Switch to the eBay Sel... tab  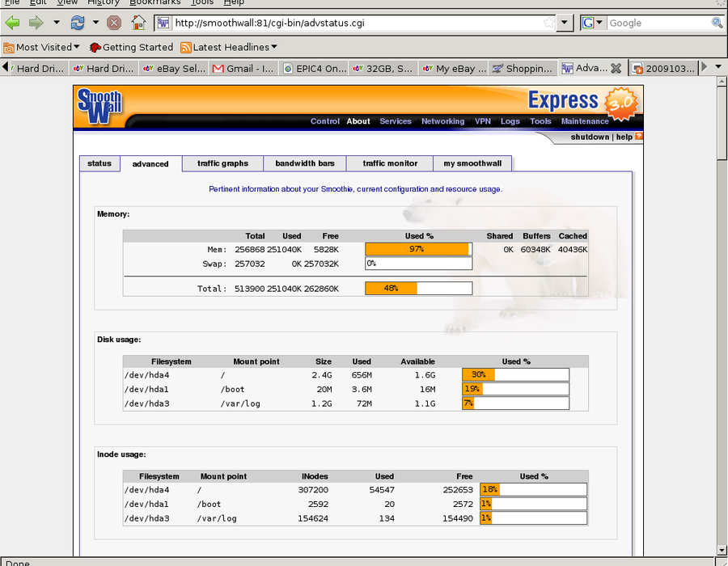tap(174, 68)
